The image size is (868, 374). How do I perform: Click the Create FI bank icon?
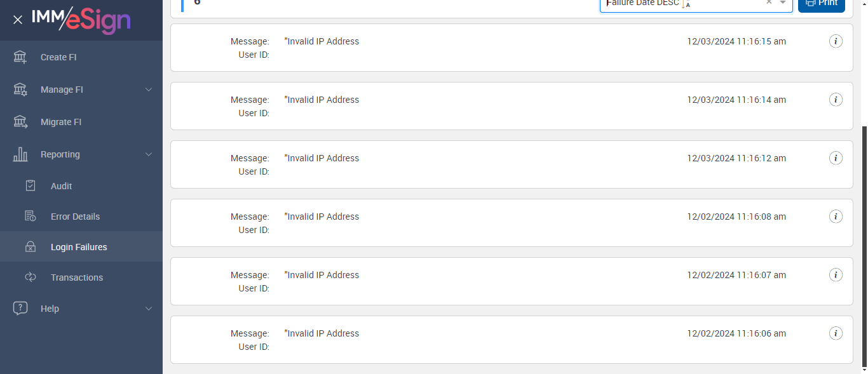[x=20, y=57]
